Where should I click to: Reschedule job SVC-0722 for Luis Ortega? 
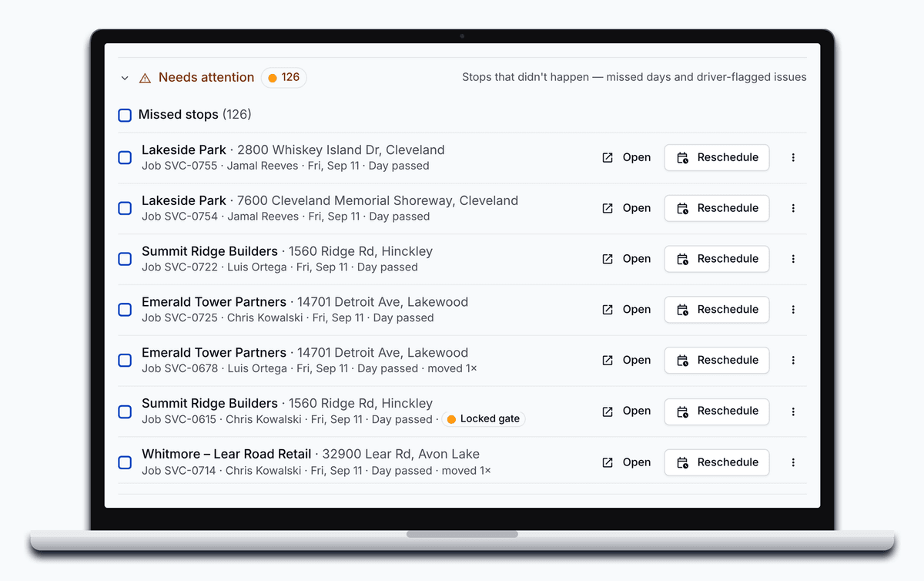tap(717, 259)
